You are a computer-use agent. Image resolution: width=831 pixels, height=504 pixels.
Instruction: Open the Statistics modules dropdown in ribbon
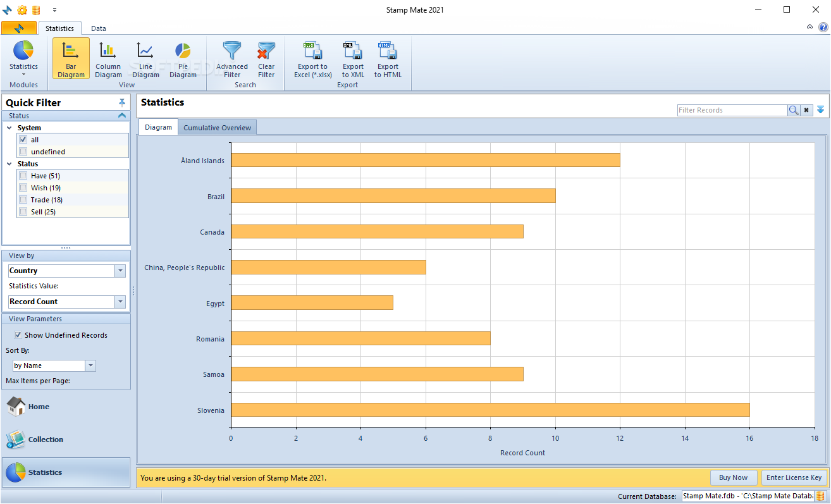(23, 58)
